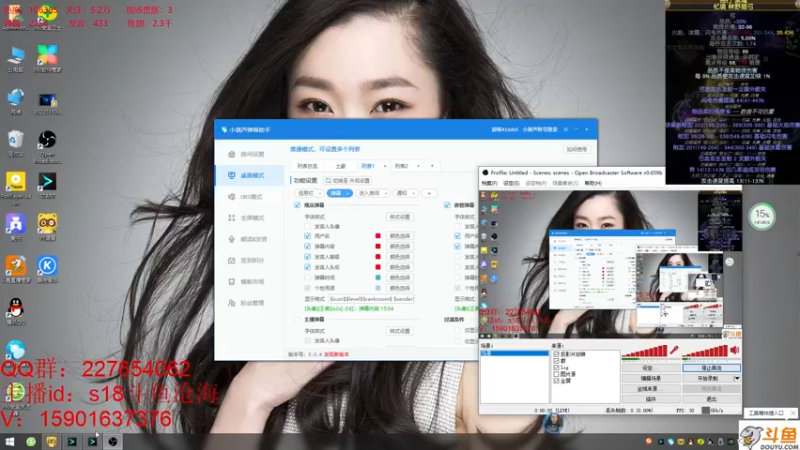Image resolution: width=800 pixels, height=450 pixels.
Task: Open the calendar check-in points sidebar item
Action: 249,260
